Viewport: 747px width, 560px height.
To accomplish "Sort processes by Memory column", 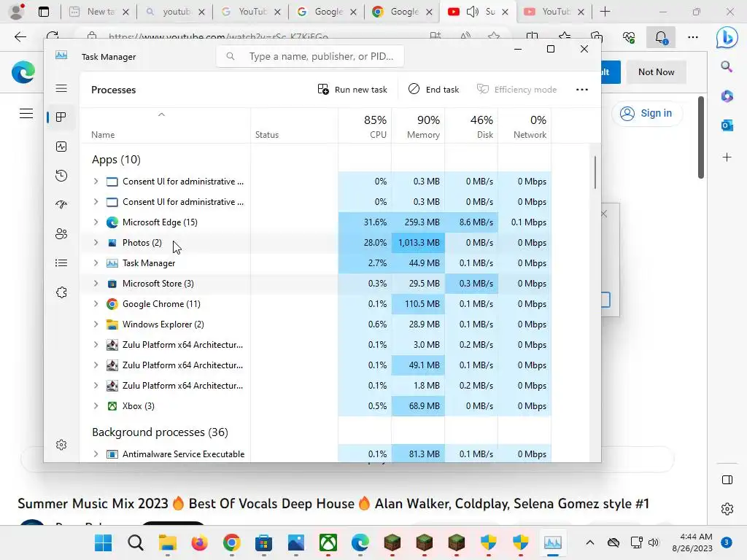I will 418,126.
